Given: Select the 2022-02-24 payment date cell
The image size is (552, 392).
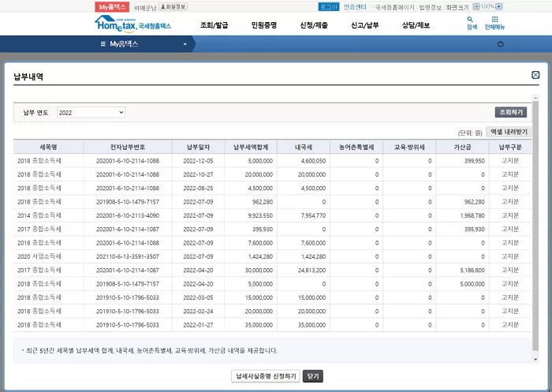Looking at the screenshot, I should 198,312.
